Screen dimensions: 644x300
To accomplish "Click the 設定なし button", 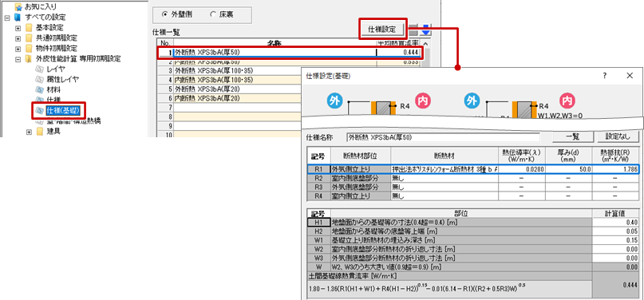I will [618, 137].
